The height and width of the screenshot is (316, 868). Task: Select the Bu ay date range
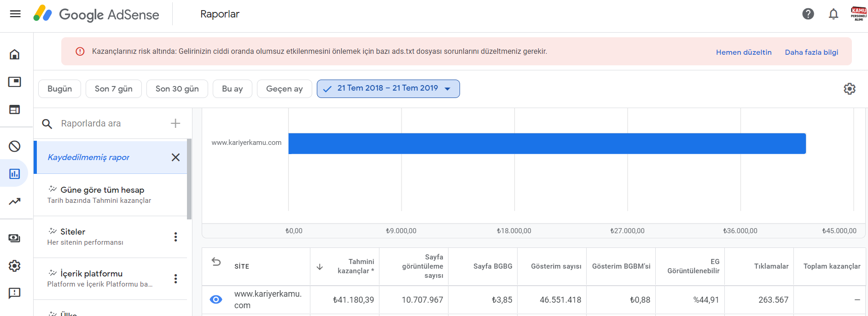click(x=233, y=89)
